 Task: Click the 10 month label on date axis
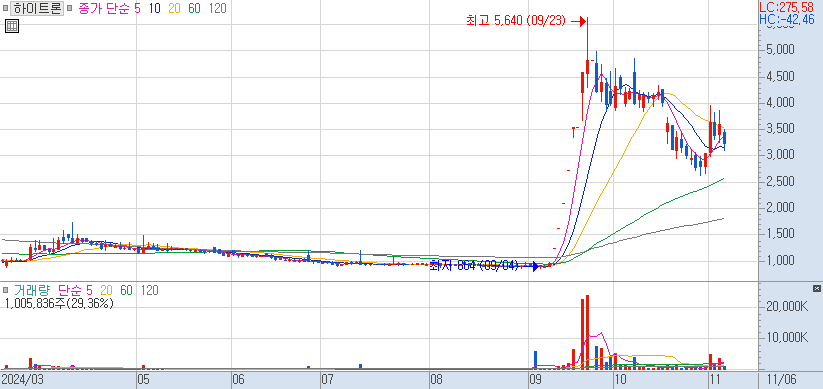620,380
